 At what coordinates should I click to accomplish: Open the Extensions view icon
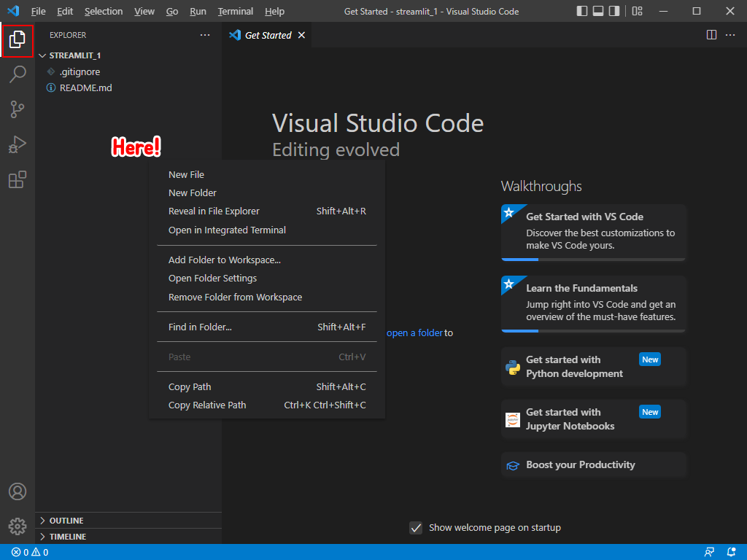[18, 179]
